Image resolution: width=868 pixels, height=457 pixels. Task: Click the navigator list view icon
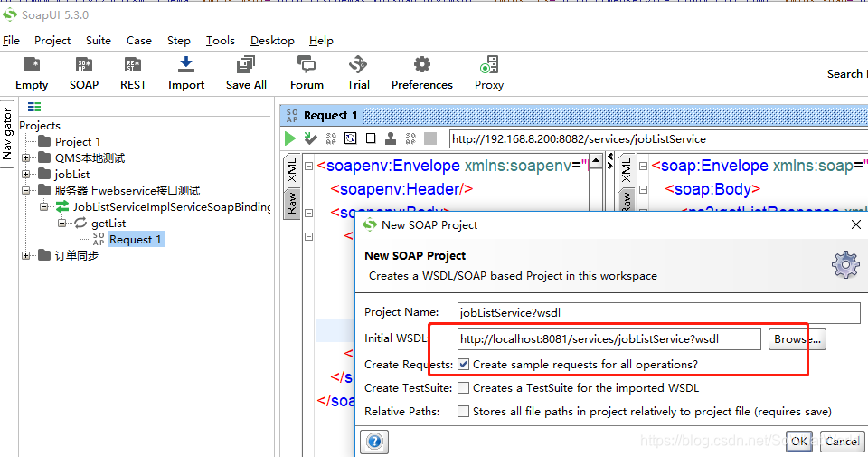tap(34, 107)
